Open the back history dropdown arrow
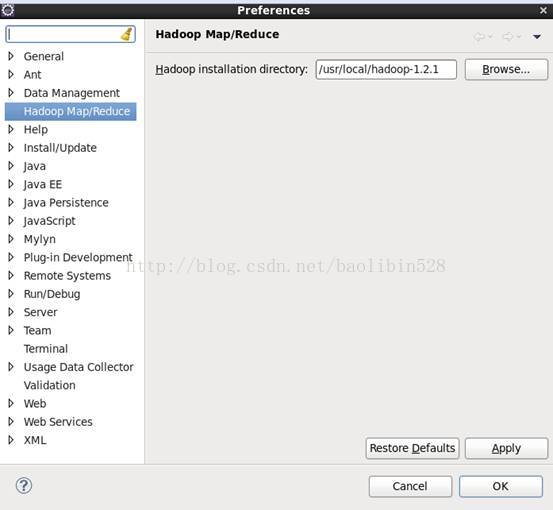Viewport: 553px width, 510px height. pyautogui.click(x=490, y=36)
